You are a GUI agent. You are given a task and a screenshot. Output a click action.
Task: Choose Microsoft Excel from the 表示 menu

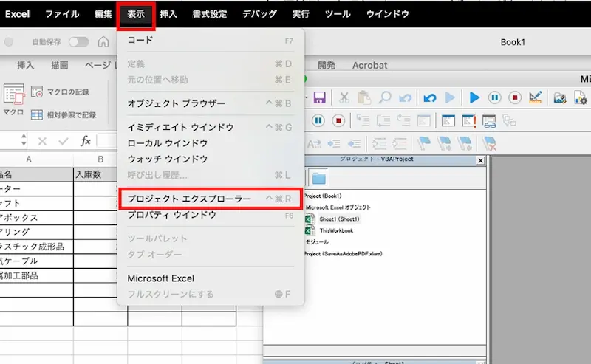point(211,278)
